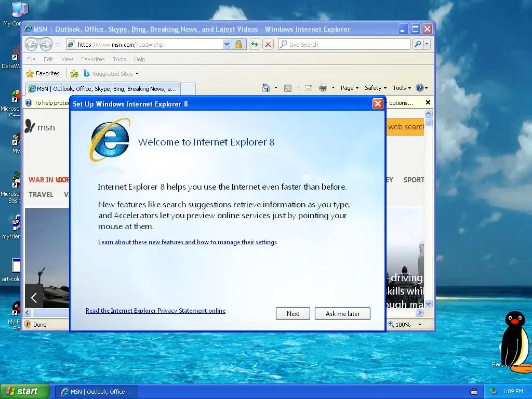Click horizontal scrollbar right arrow
Image resolution: width=532 pixels, height=399 pixels.
point(420,312)
